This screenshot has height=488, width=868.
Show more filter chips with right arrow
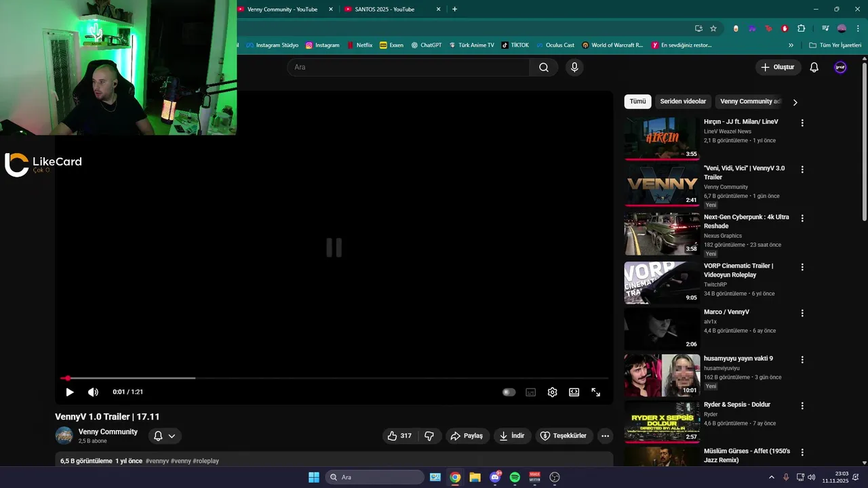795,102
